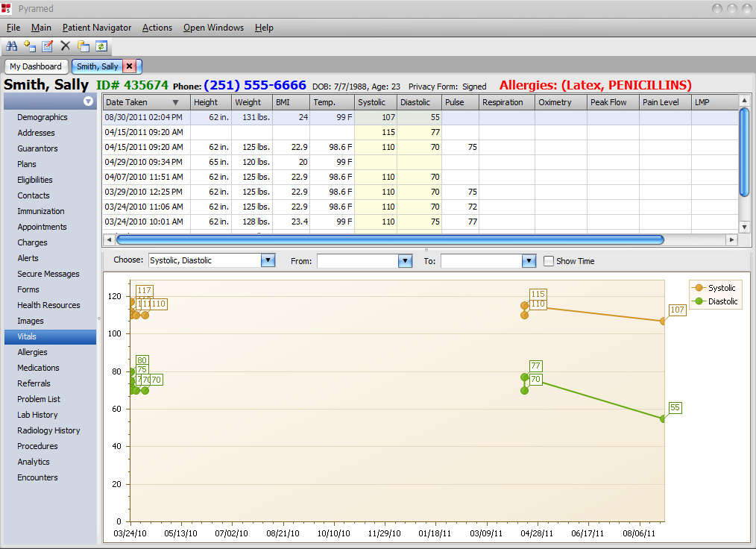Click the table scroll up arrow
756x549 pixels.
coord(744,101)
